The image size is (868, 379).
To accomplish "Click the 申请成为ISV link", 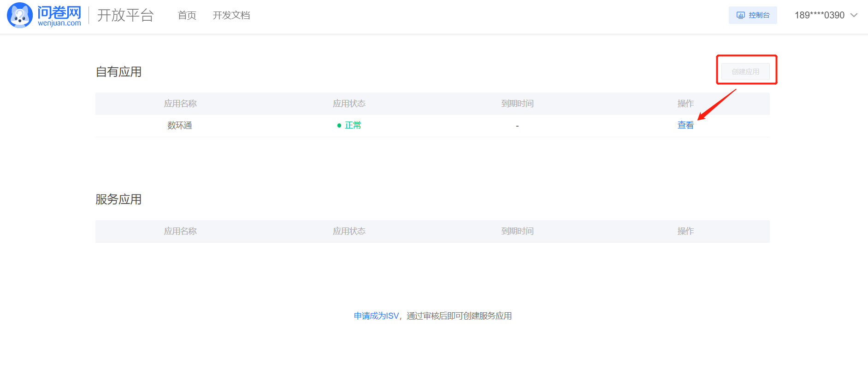I will (x=376, y=316).
